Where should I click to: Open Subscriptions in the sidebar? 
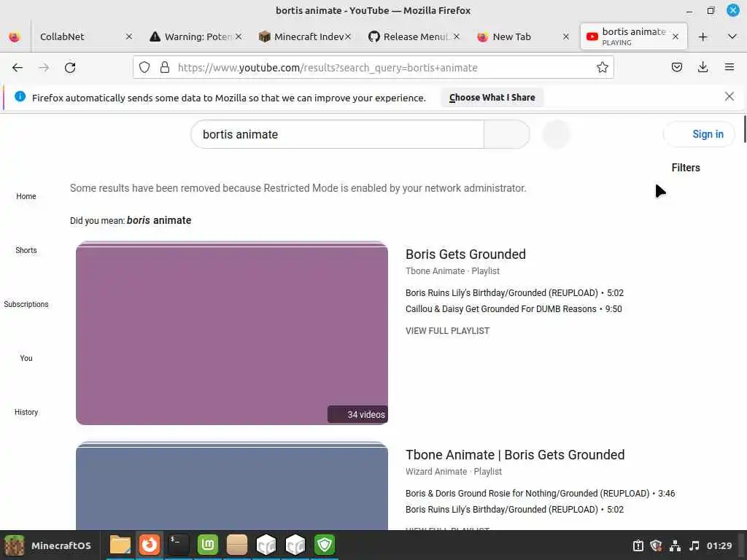coord(26,304)
